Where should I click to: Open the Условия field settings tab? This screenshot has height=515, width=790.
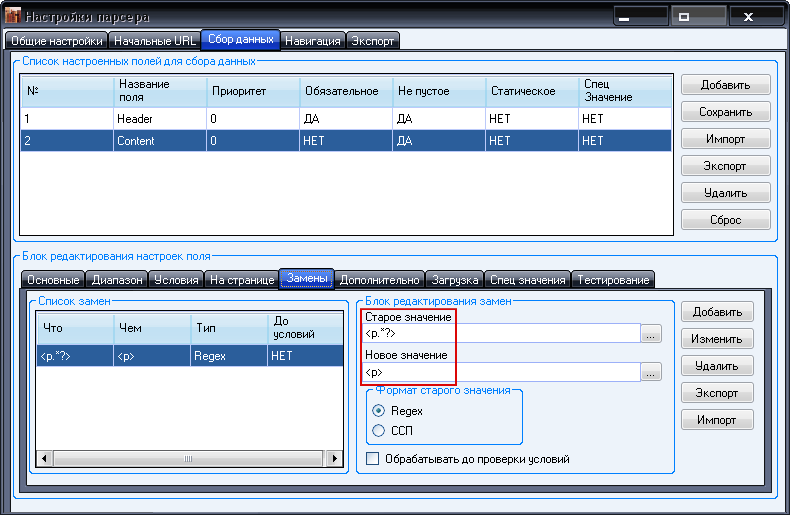pos(176,280)
